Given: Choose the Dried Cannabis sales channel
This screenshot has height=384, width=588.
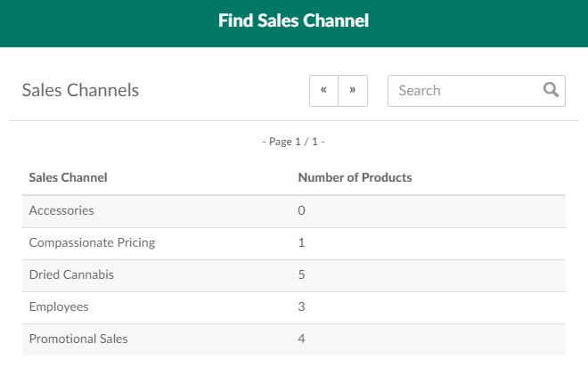Looking at the screenshot, I should 71,274.
